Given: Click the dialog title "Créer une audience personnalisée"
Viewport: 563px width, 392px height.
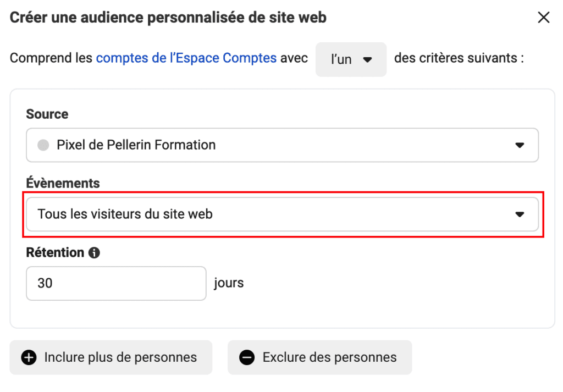Looking at the screenshot, I should click(x=168, y=18).
